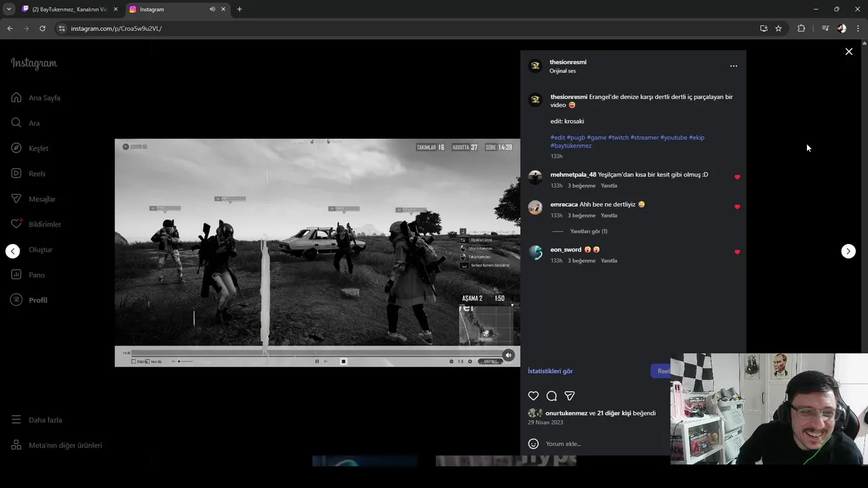Image resolution: width=868 pixels, height=488 pixels.
Task: View mehmetpala_48's 3 beğenme likes
Action: pyautogui.click(x=582, y=186)
